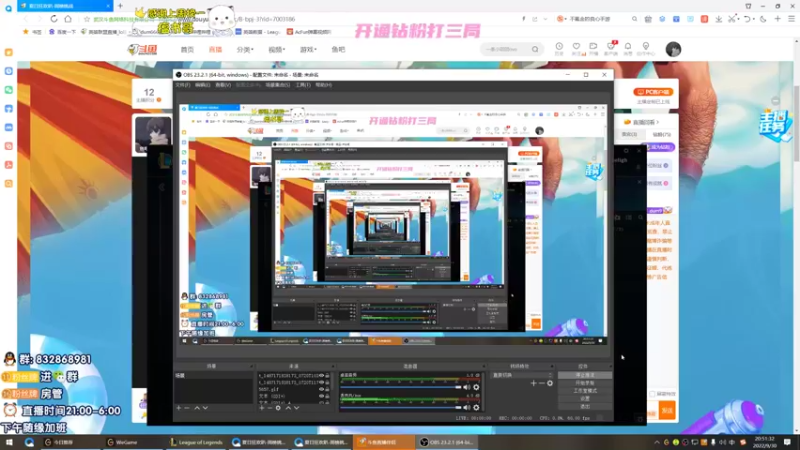Viewport: 800px width, 450px height.
Task: Adjust the desktop audio volume slider
Action: pos(401,387)
